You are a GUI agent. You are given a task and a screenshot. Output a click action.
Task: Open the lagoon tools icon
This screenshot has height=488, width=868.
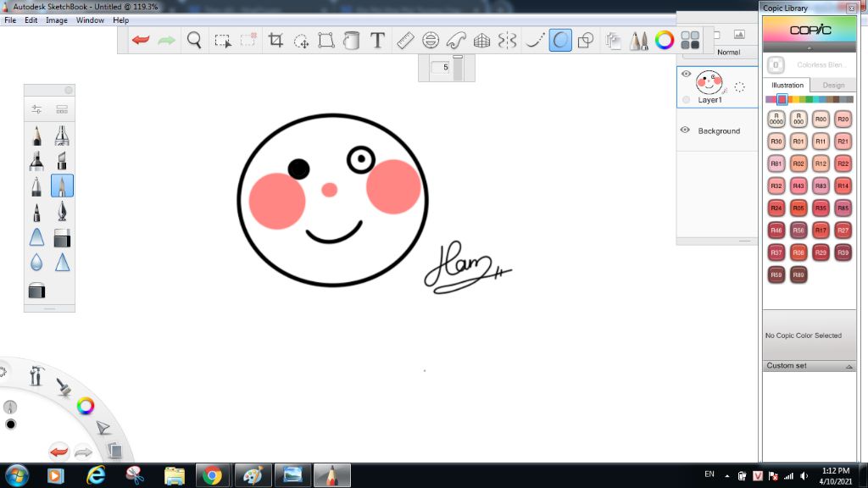point(36,375)
